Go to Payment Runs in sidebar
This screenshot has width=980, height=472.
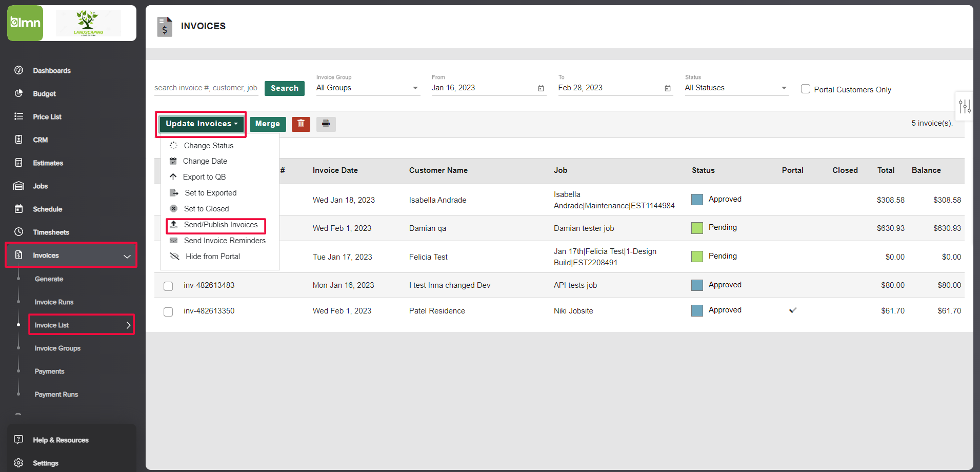56,395
